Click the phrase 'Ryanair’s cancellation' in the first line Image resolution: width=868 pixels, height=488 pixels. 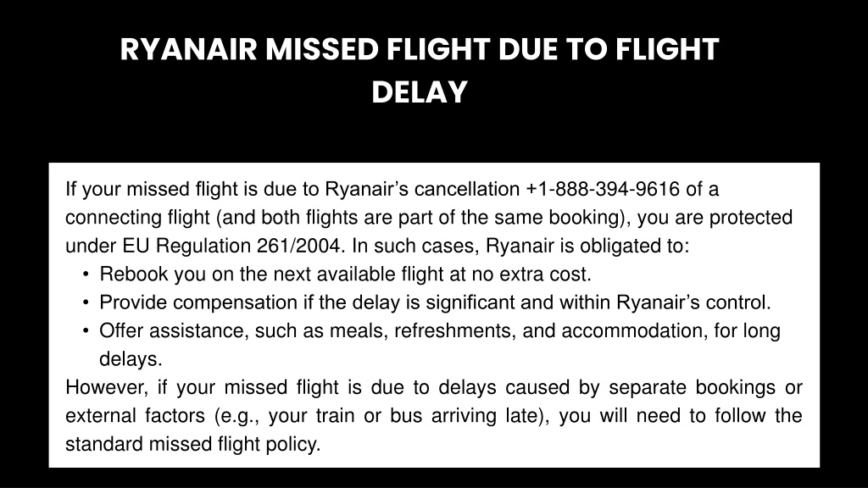(x=422, y=189)
